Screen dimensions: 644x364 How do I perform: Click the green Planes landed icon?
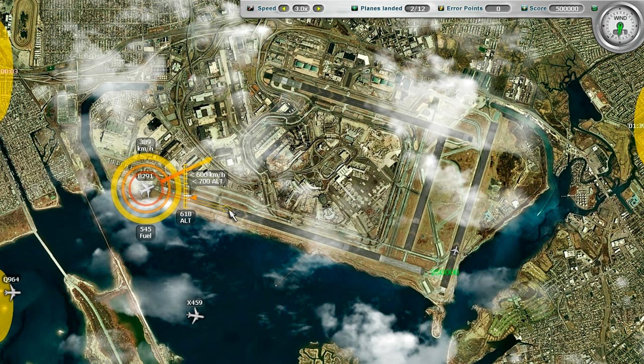(354, 9)
